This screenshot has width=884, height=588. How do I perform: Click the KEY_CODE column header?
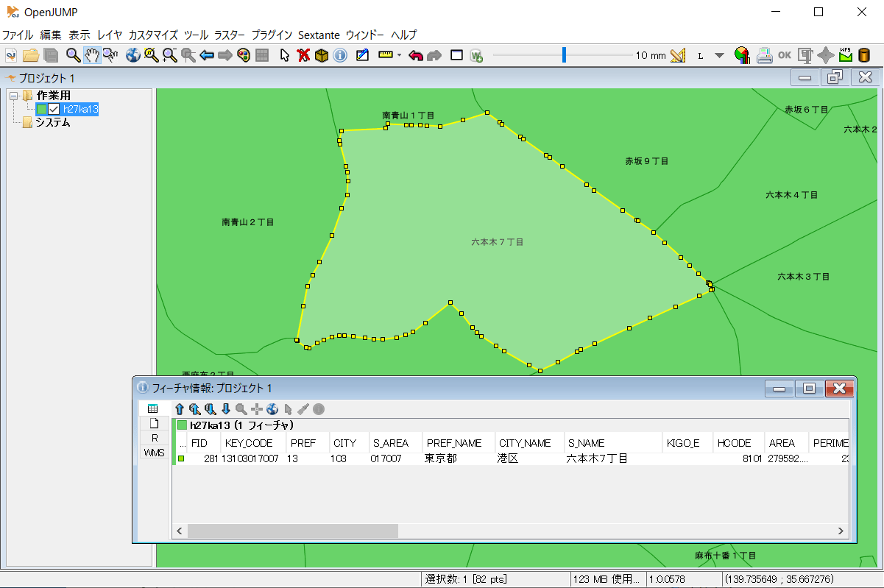tap(253, 443)
